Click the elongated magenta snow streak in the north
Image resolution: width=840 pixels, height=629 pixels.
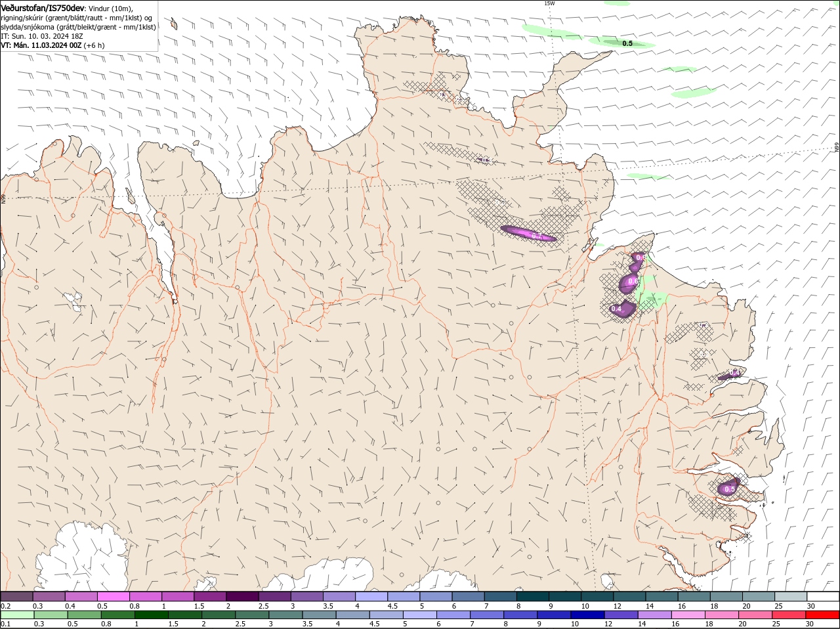coord(528,233)
